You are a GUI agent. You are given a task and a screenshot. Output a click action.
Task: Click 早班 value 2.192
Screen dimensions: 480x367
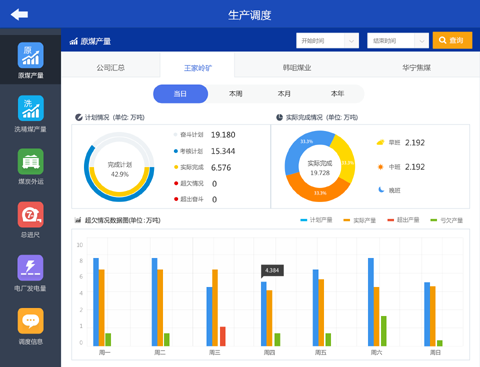pyautogui.click(x=415, y=143)
